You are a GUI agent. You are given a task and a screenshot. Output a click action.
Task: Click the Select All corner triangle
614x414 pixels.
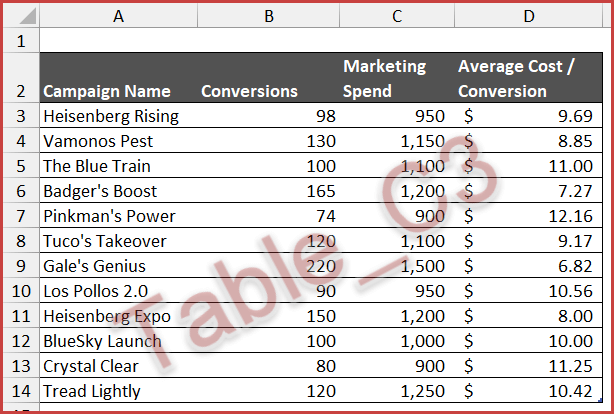click(x=21, y=16)
